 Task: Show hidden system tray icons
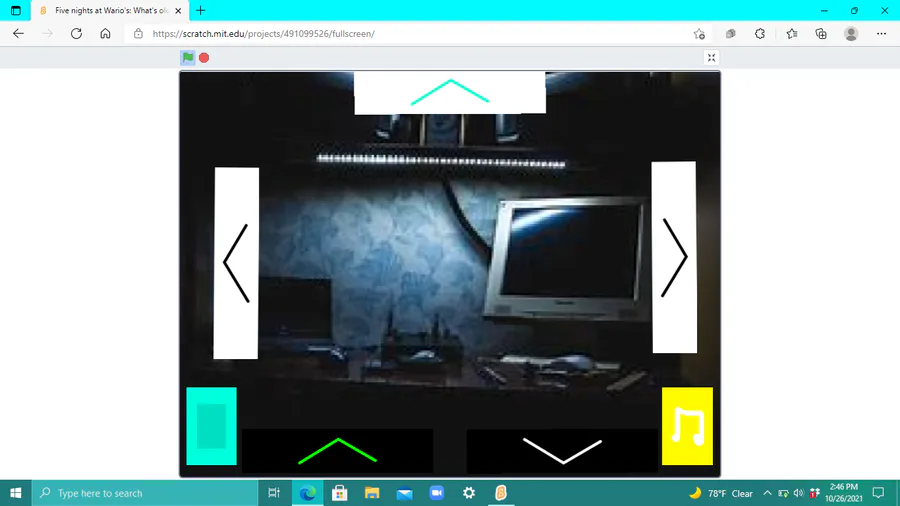point(767,493)
